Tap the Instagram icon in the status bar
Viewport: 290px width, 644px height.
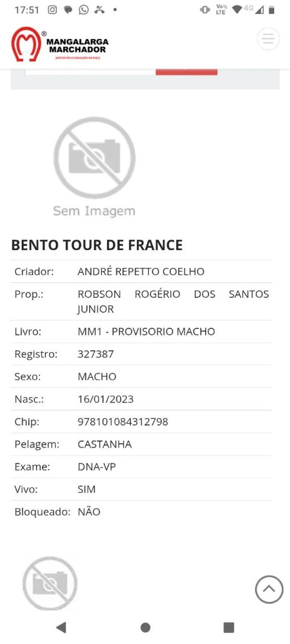(52, 9)
